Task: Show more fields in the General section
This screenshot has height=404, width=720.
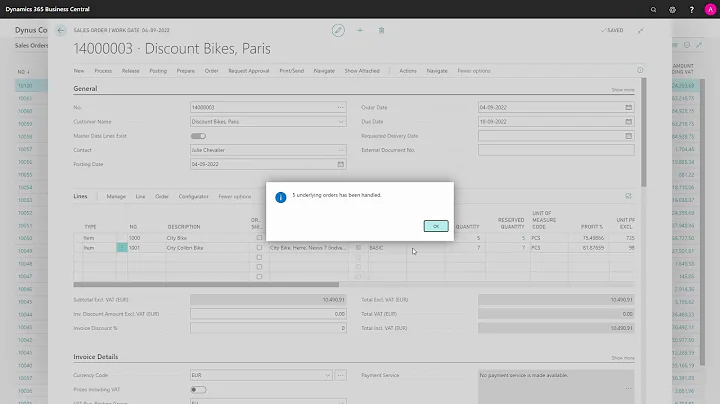Action: pyautogui.click(x=623, y=90)
